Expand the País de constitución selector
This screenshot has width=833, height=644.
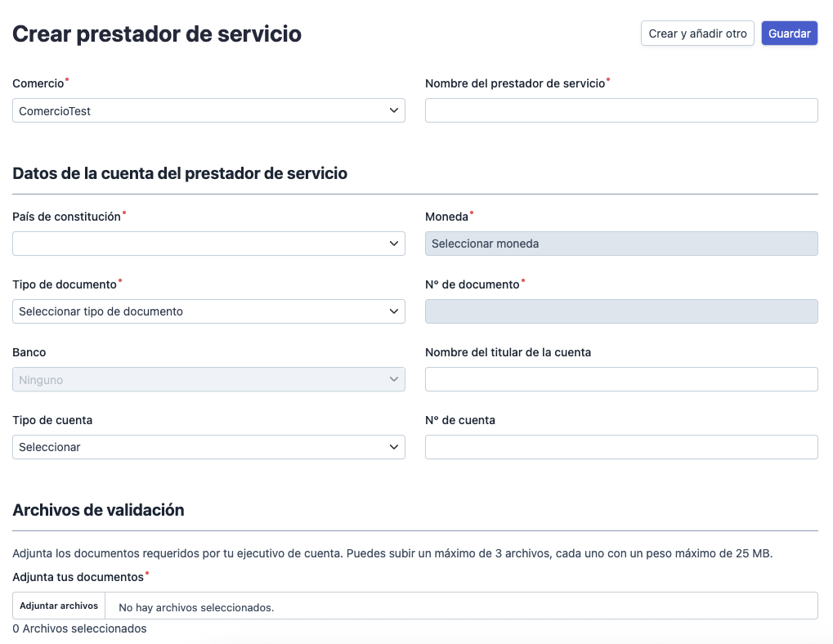coord(208,243)
